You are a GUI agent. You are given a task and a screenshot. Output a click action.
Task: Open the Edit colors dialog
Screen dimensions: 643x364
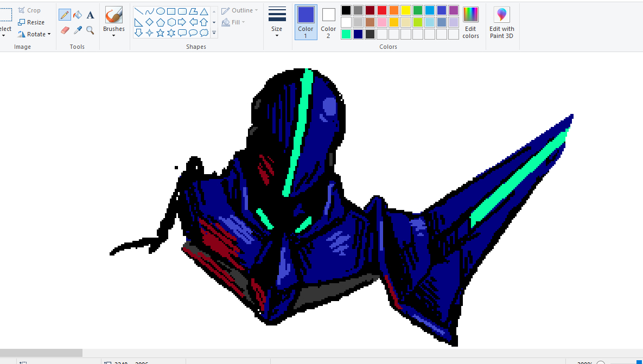[x=470, y=22]
